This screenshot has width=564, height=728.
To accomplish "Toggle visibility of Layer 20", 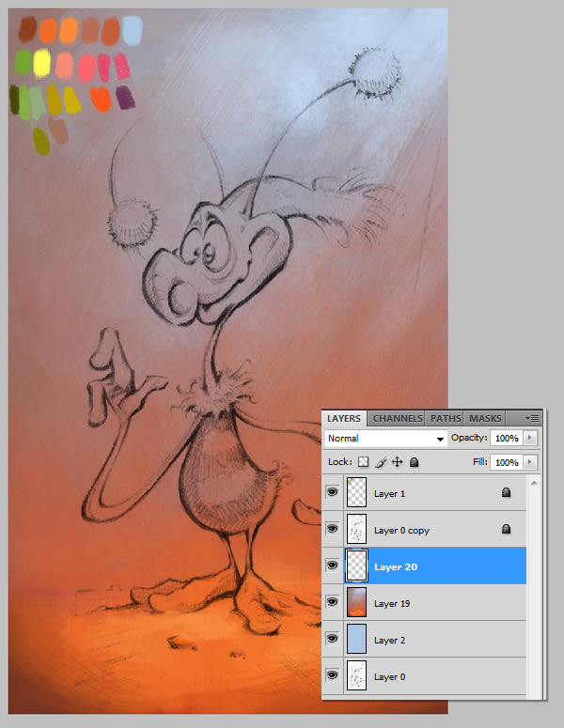I will tap(332, 565).
